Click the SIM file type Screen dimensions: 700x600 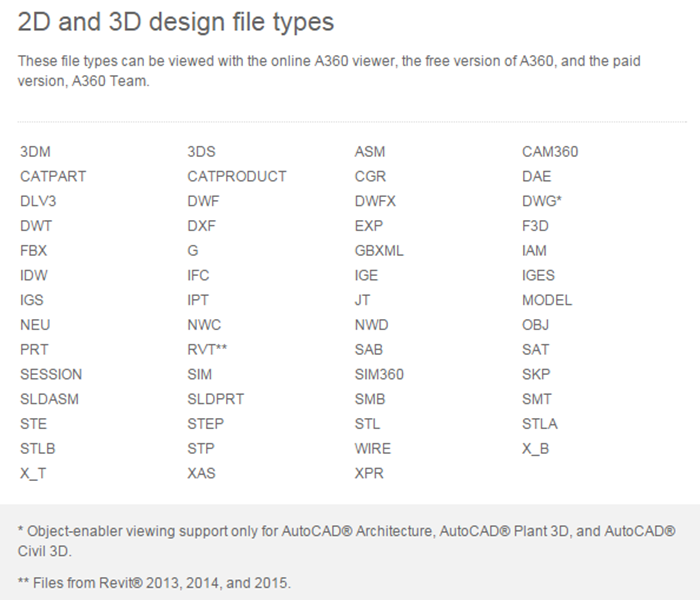[x=200, y=375]
